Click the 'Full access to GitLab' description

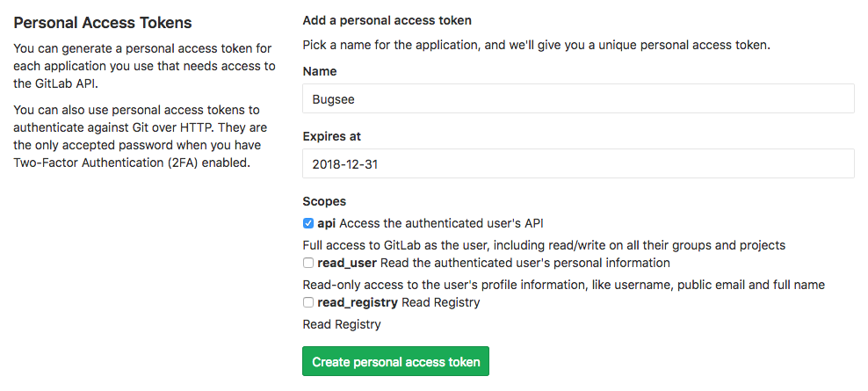pyautogui.click(x=543, y=245)
